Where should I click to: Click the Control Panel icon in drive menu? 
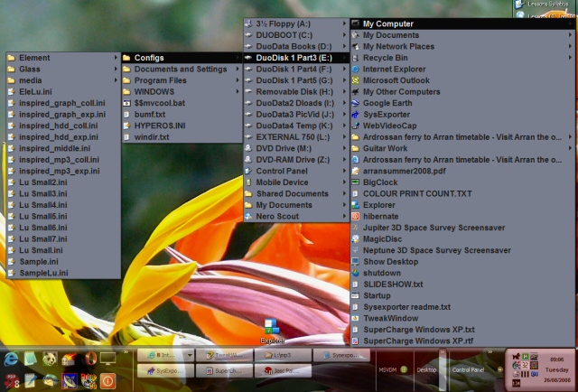249,171
